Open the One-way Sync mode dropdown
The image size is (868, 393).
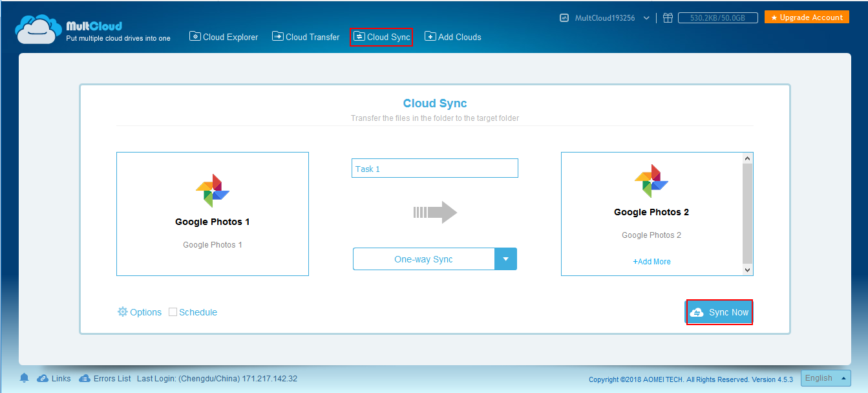[435, 259]
